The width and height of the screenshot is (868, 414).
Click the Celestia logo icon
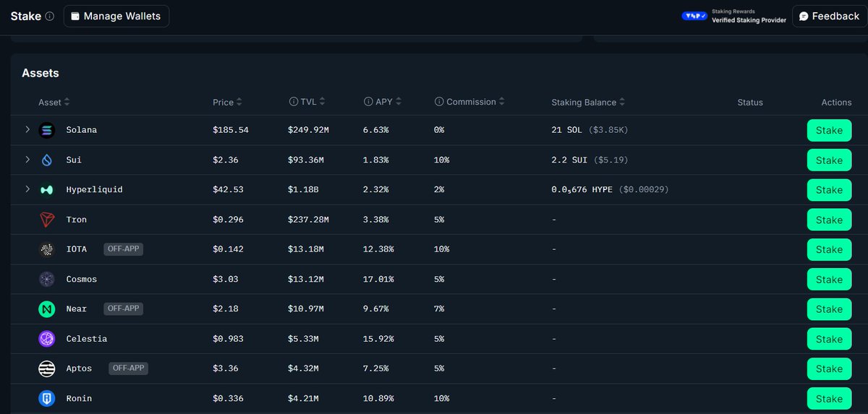click(46, 339)
